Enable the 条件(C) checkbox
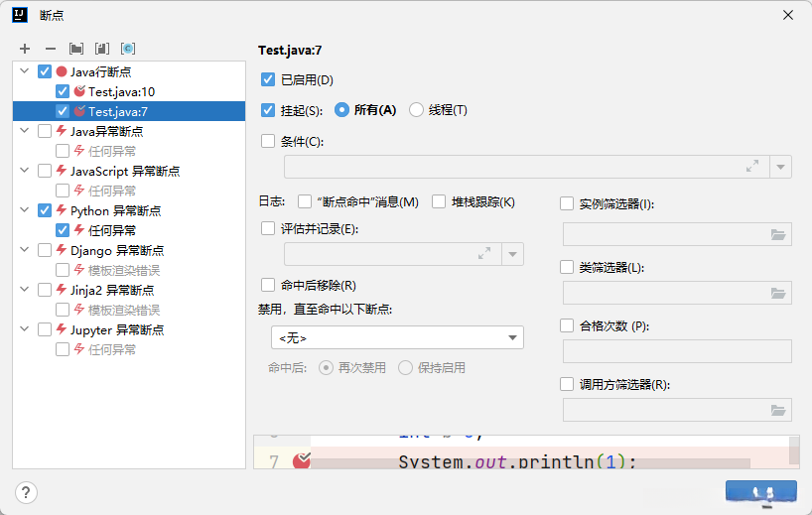 click(268, 141)
